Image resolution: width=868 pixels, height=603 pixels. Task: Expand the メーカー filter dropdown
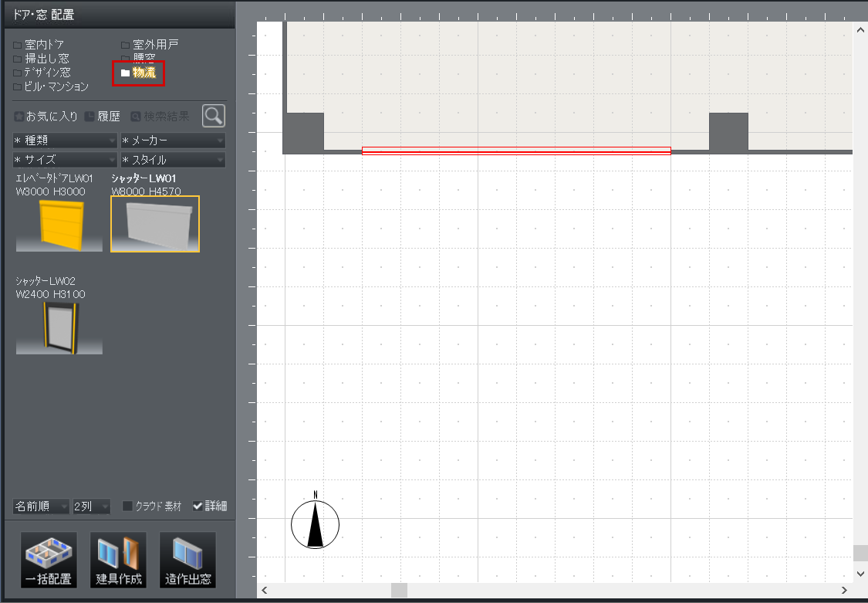pos(173,141)
